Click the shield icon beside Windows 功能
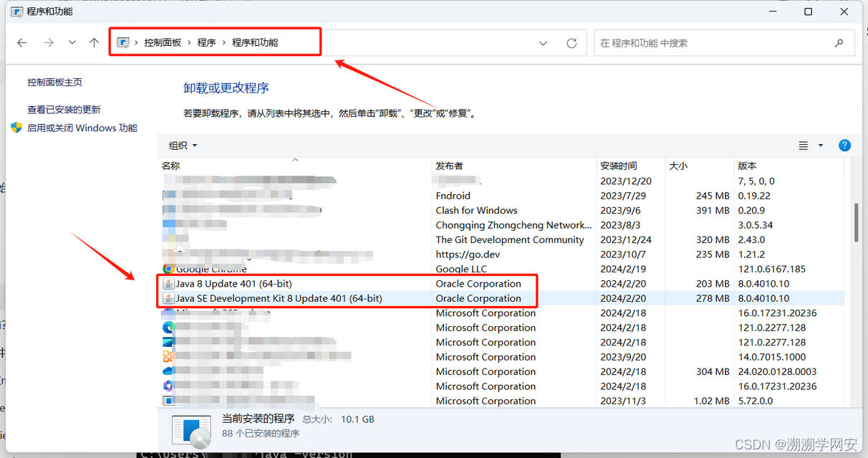Viewport: 868px width, 458px height. 16,128
